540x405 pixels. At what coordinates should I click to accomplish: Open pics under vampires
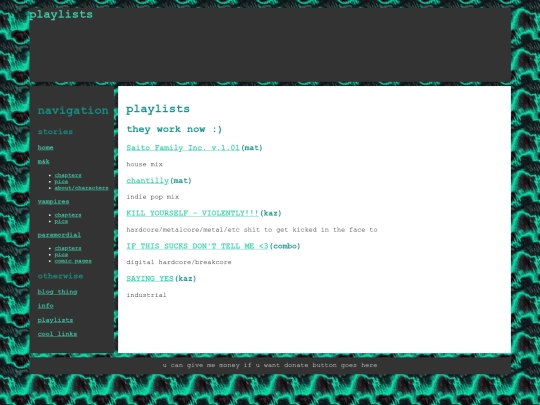point(61,221)
